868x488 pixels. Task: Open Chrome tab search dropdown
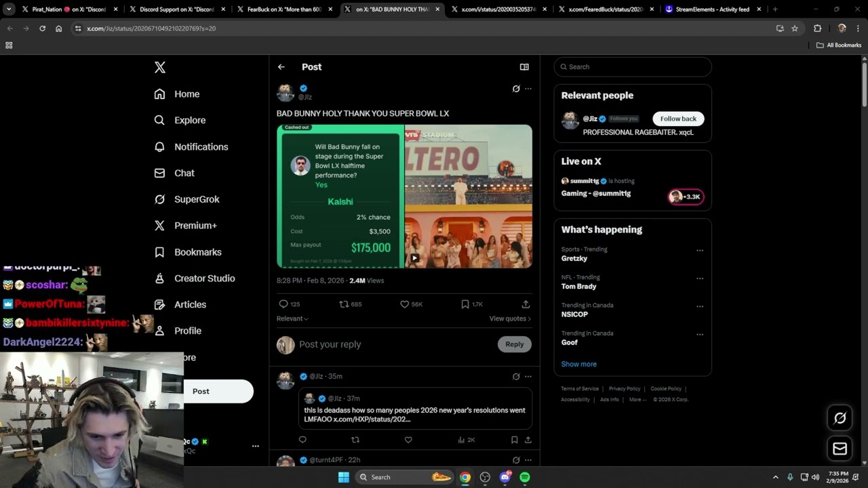pyautogui.click(x=9, y=9)
